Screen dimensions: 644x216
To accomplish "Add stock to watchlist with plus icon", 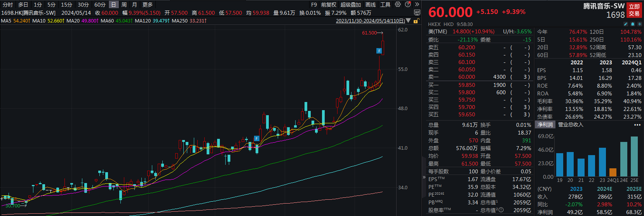I will click(x=639, y=24).
